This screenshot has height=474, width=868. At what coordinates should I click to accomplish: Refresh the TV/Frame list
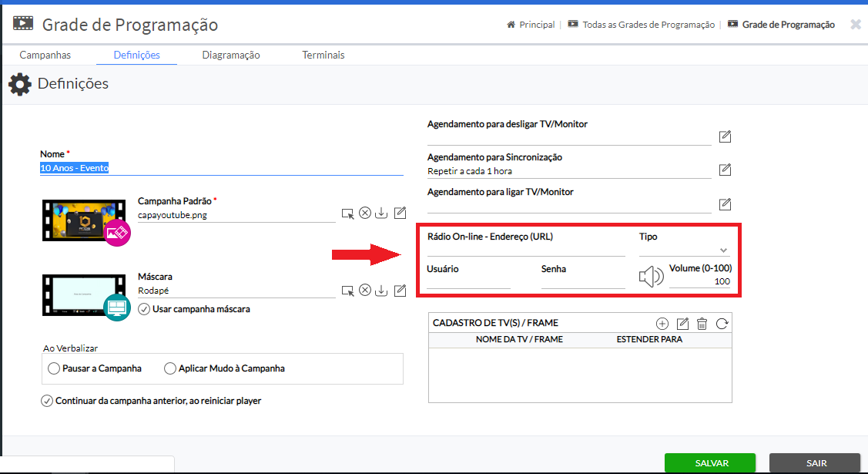pyautogui.click(x=722, y=324)
